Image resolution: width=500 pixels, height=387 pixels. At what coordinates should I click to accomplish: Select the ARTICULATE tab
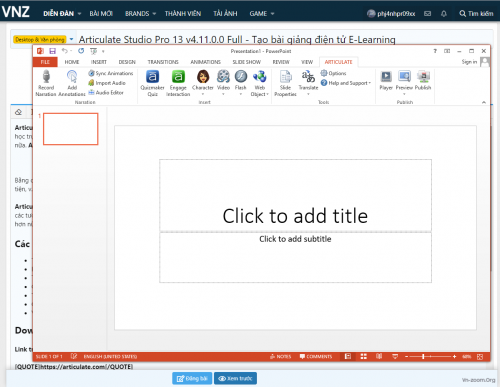338,62
